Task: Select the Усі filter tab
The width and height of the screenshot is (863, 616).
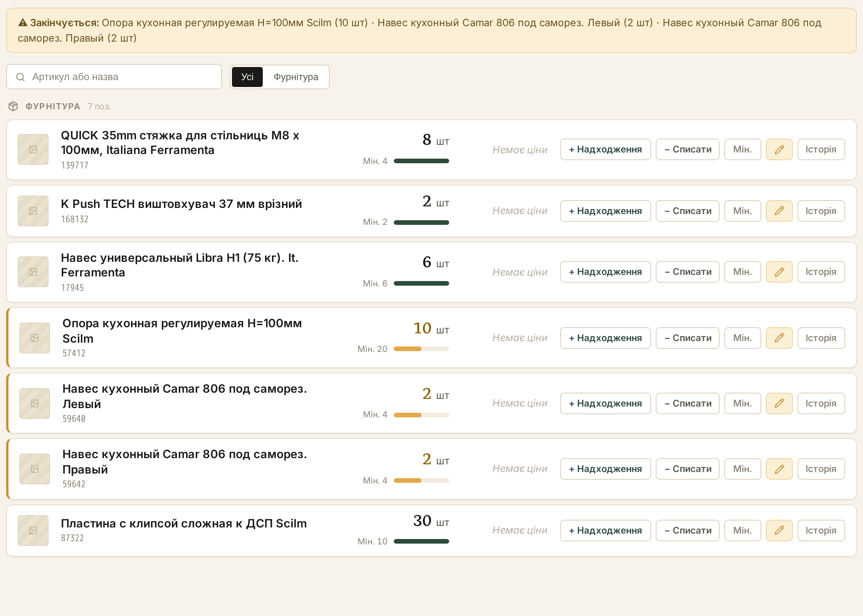Action: [x=247, y=77]
